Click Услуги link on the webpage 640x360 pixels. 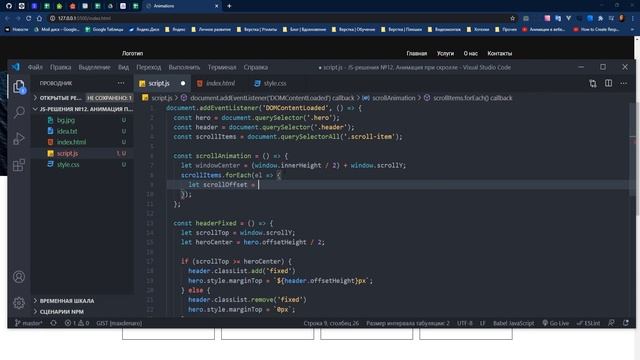point(445,53)
